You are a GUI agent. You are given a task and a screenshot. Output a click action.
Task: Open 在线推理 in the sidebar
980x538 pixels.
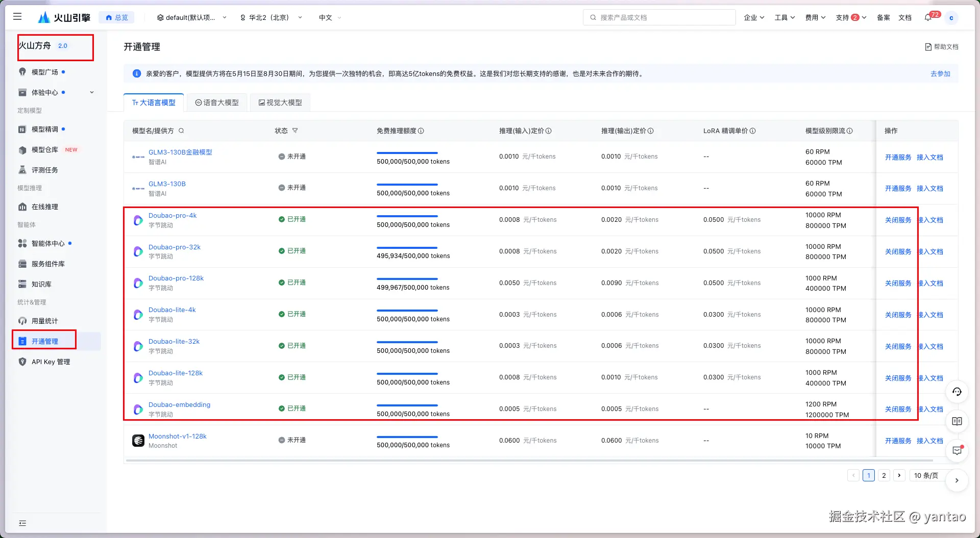[45, 207]
